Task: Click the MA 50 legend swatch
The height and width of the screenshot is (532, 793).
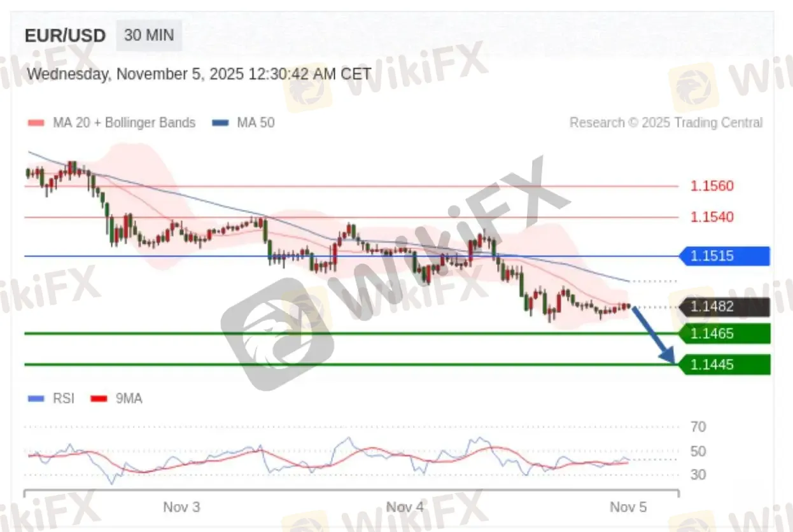Action: [220, 123]
